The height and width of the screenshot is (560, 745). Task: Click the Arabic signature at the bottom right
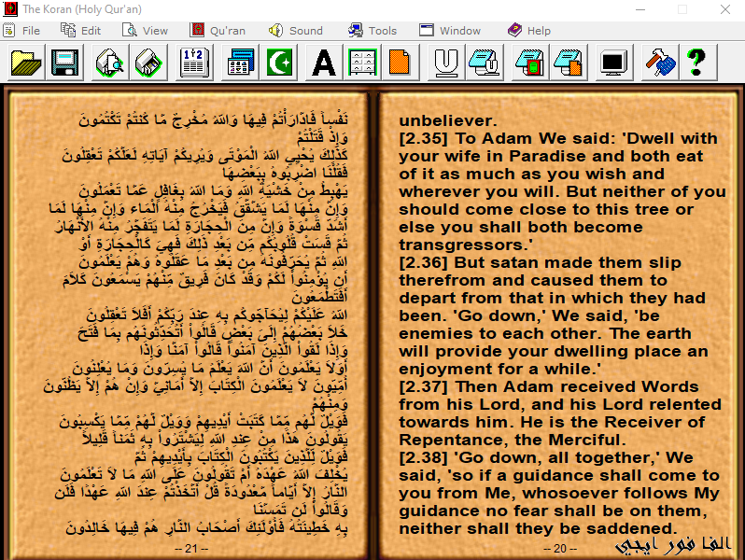tap(672, 546)
